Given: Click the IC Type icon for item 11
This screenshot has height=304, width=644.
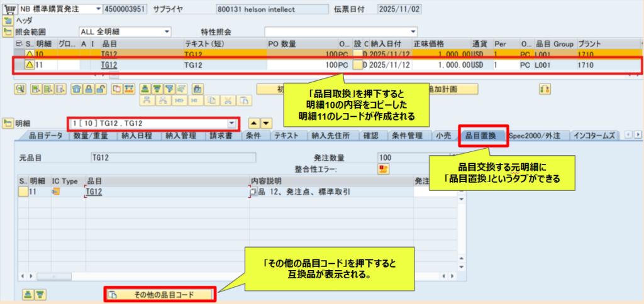Looking at the screenshot, I should [56, 191].
